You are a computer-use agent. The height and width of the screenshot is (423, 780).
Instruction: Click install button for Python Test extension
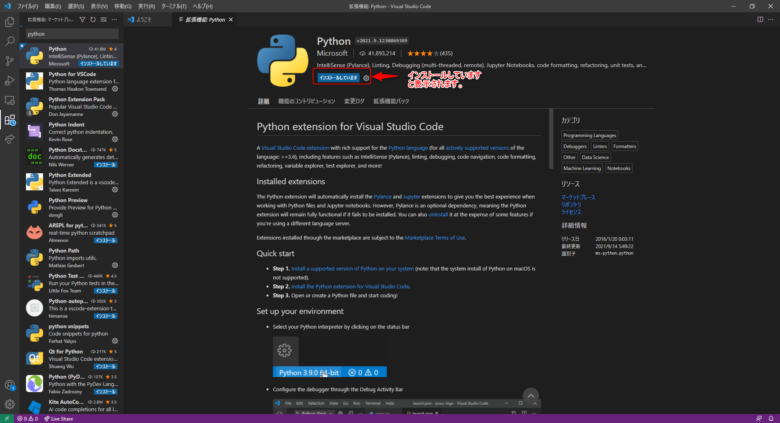point(105,291)
